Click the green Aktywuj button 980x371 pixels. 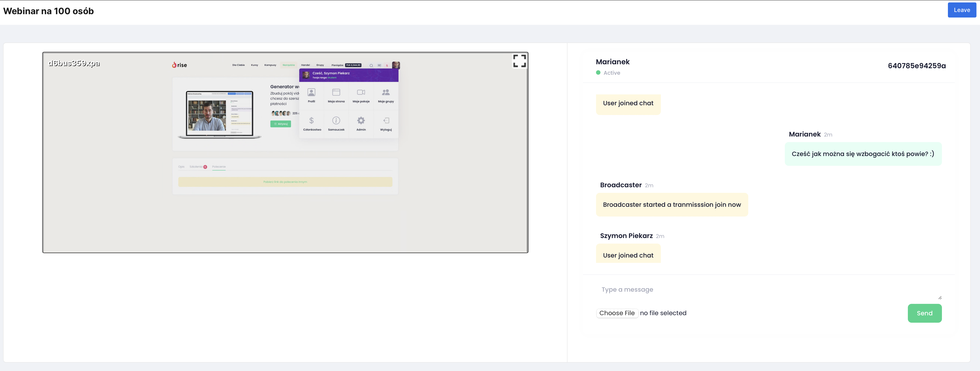coord(280,124)
